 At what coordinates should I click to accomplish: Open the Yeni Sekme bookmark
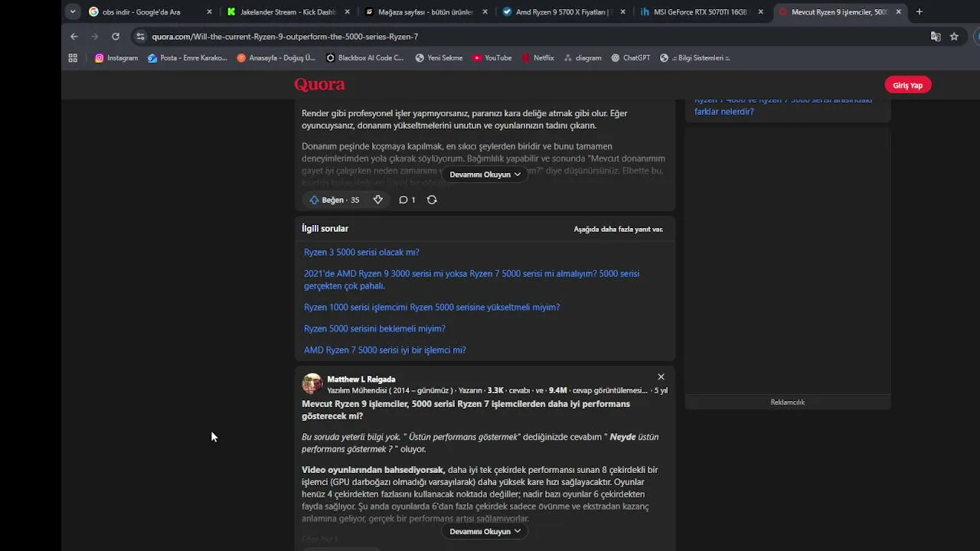[x=439, y=57]
